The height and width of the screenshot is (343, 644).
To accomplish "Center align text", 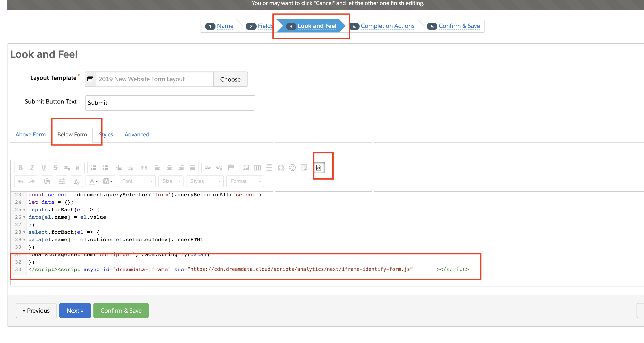I will 169,168.
